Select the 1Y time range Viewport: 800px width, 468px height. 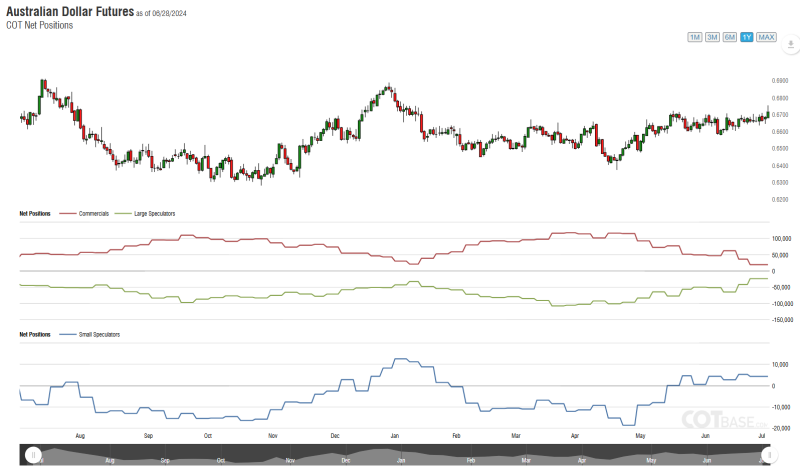coord(747,37)
